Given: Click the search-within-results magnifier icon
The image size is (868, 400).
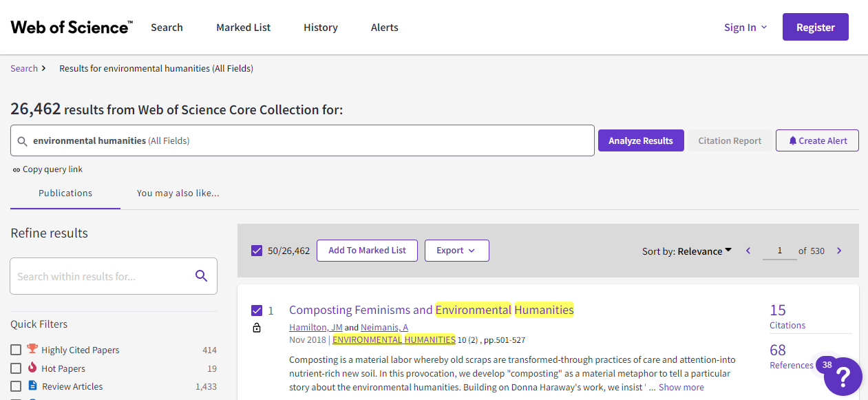Looking at the screenshot, I should click(x=201, y=276).
